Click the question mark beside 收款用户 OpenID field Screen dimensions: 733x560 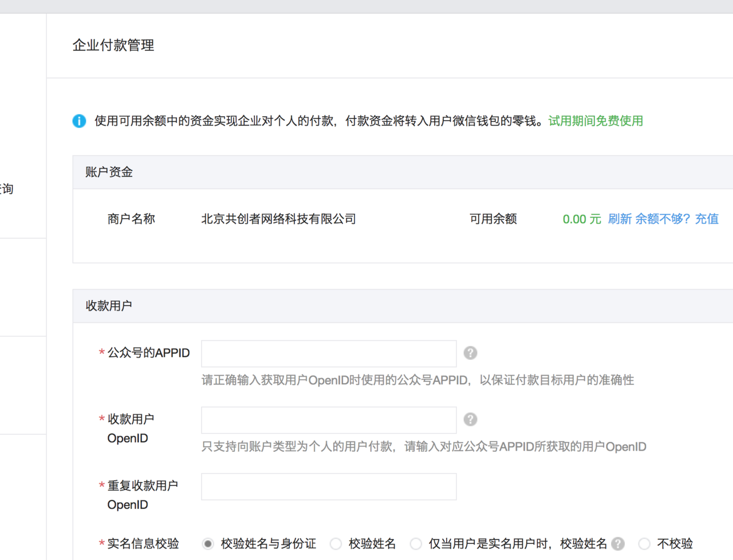click(470, 419)
